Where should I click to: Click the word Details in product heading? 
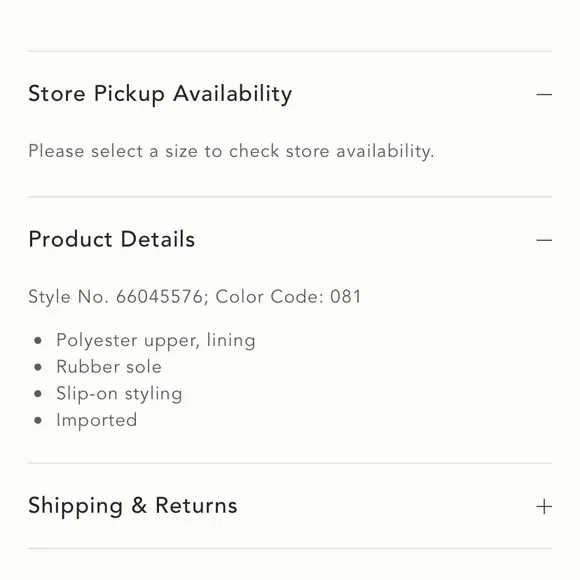coord(158,239)
